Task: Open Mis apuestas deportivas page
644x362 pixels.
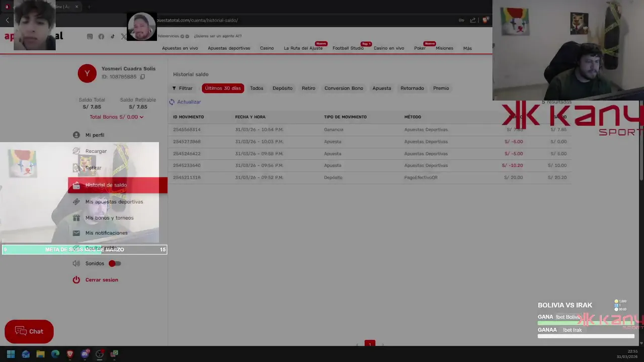Action: coord(114,202)
